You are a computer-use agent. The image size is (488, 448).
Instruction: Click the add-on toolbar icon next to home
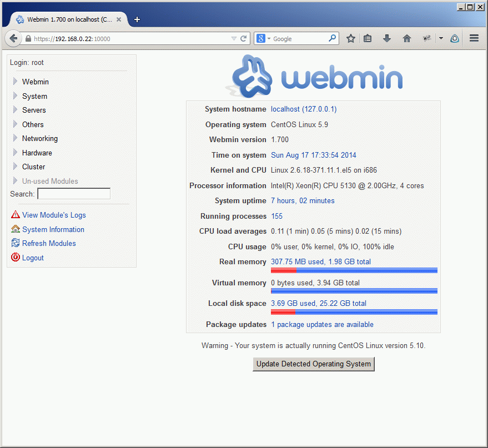coord(427,38)
